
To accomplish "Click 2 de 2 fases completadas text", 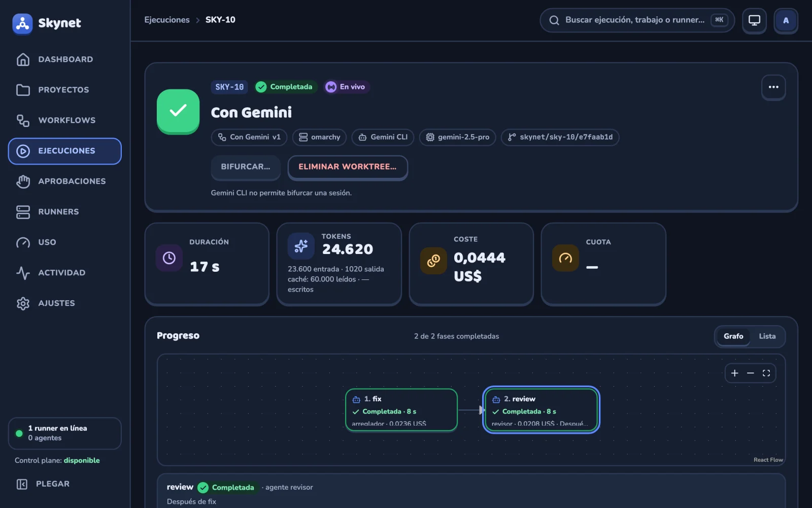I will point(456,336).
